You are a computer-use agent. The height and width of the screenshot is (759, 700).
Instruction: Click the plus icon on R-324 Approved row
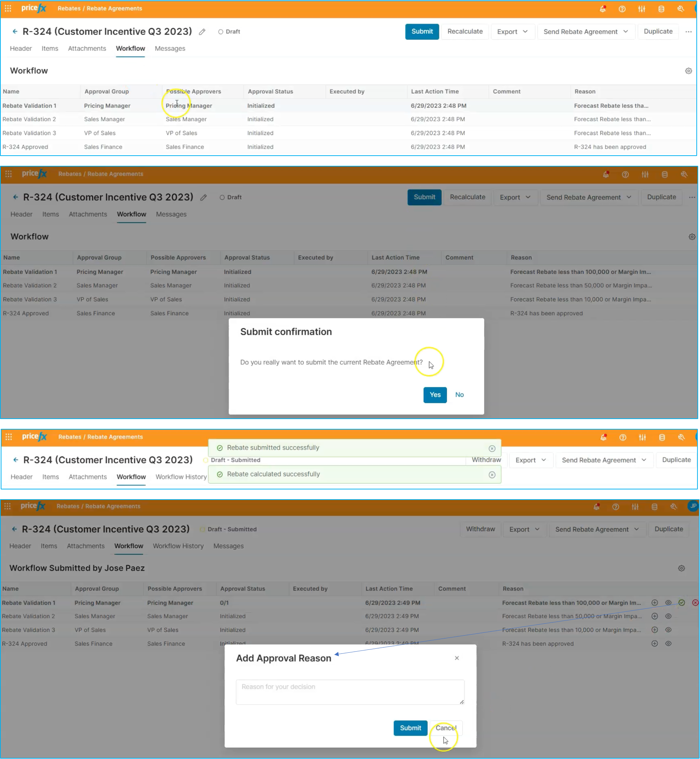pyautogui.click(x=655, y=644)
